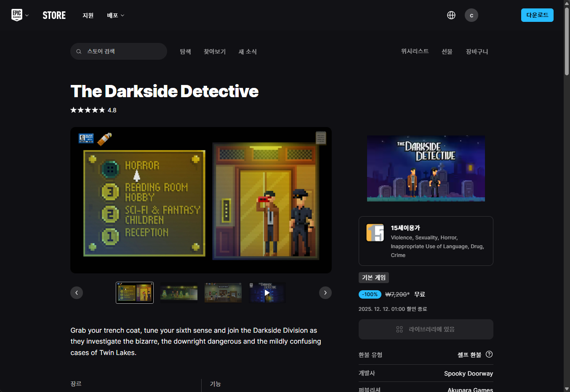Click the 다운로드 button
Screen dimensions: 570x392
(x=537, y=15)
